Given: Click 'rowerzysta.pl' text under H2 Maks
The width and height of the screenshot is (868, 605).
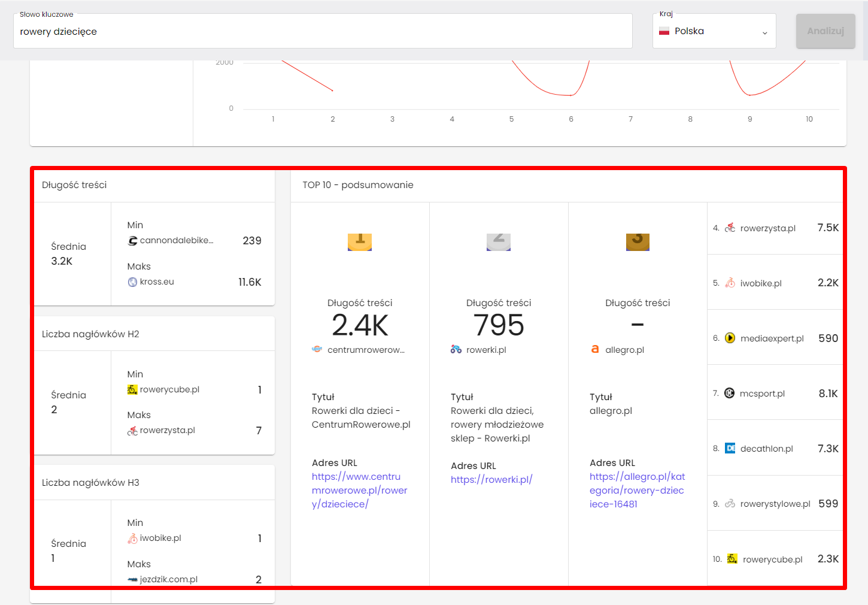Looking at the screenshot, I should (168, 430).
